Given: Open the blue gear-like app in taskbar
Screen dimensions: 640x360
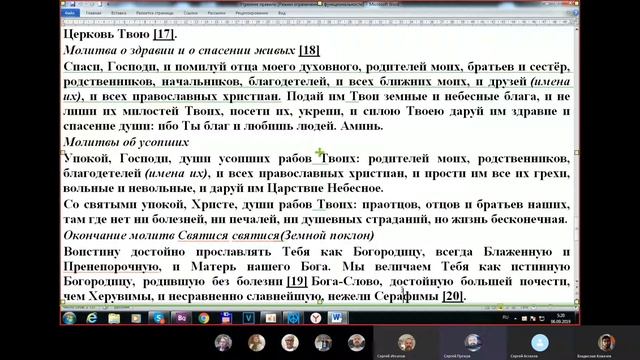Looking at the screenshot, I should click(x=293, y=318).
